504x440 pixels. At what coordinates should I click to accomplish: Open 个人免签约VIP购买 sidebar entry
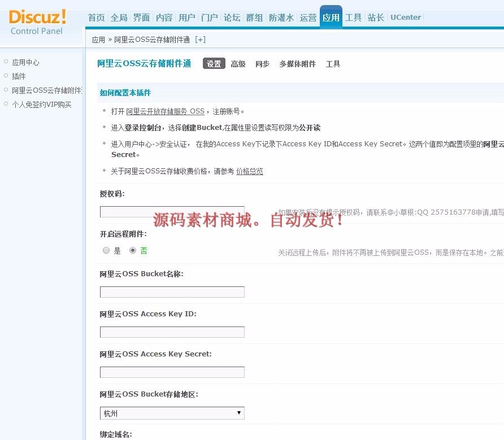(x=42, y=105)
